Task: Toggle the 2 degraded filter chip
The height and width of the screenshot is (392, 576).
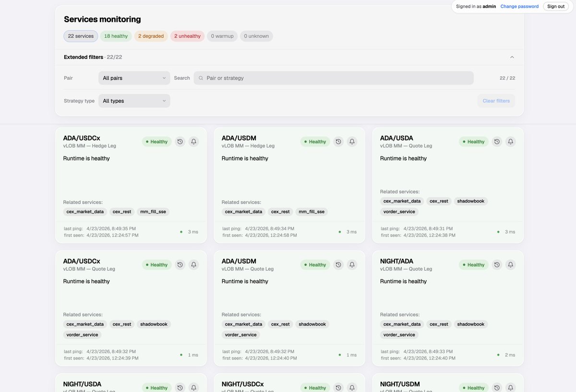Action: tap(151, 36)
